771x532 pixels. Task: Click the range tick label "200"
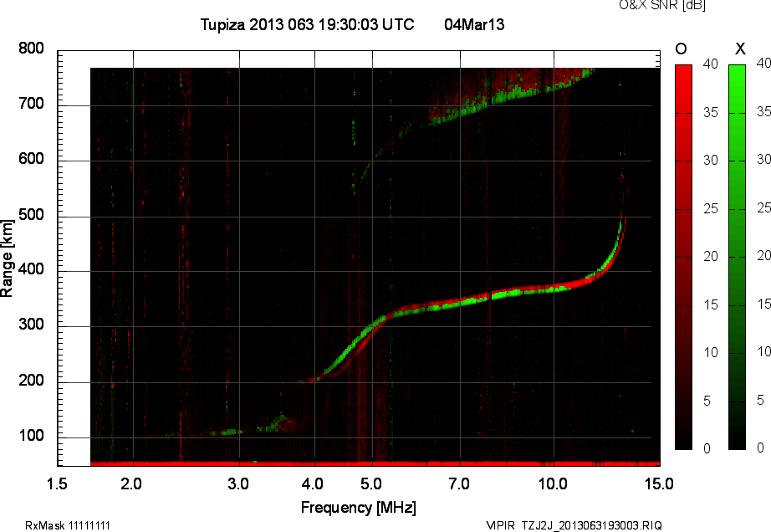coord(31,381)
